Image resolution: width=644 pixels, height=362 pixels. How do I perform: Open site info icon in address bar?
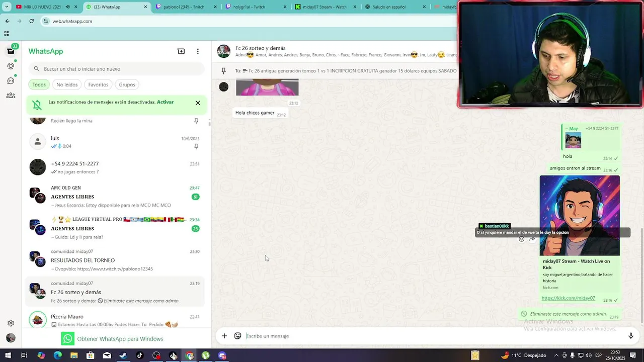coord(46,21)
